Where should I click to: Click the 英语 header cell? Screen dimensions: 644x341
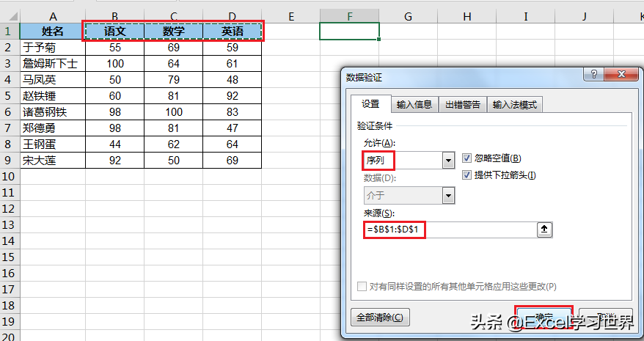[x=232, y=32]
